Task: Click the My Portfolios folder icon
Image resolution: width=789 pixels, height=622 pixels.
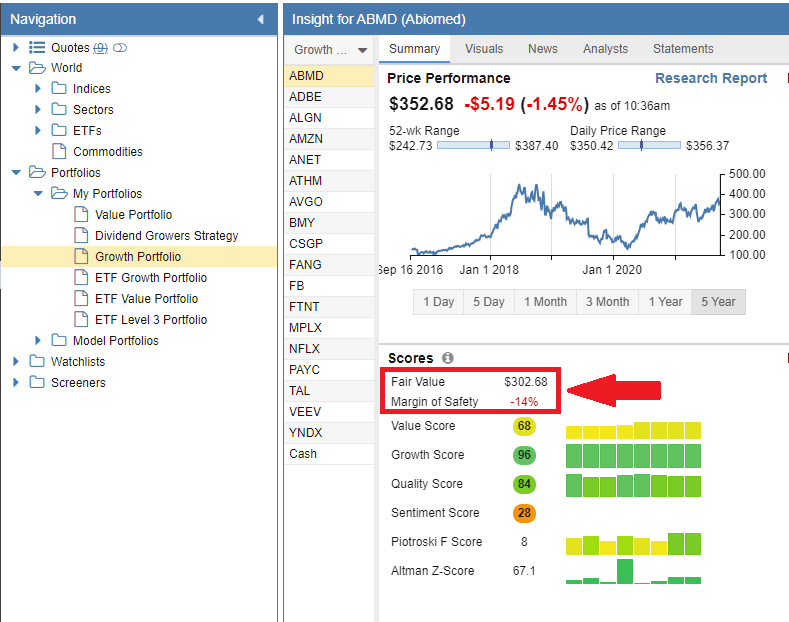Action: [x=59, y=193]
